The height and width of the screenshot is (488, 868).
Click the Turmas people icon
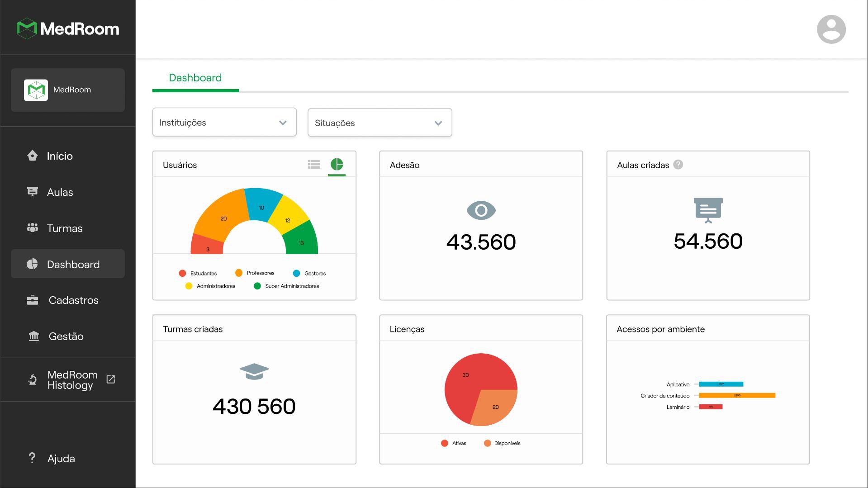[x=33, y=227]
